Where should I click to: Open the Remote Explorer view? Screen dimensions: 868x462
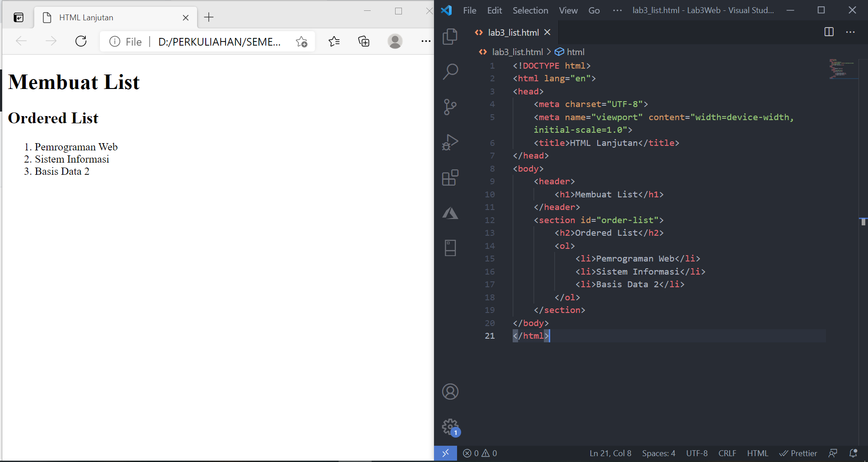[x=450, y=247]
